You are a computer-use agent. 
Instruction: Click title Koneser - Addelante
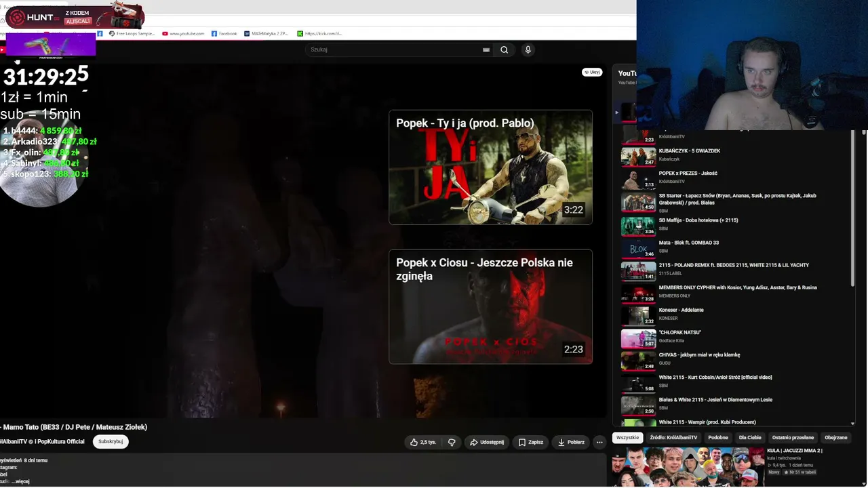[x=682, y=310]
